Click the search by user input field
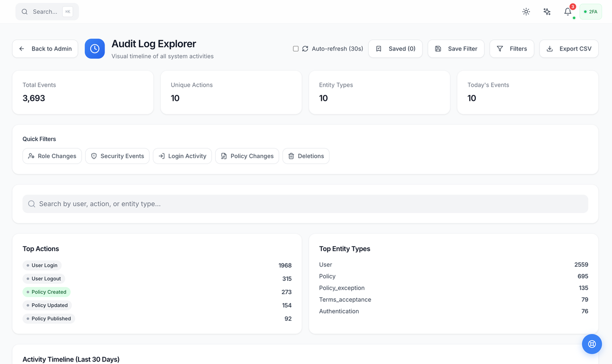612x364 pixels. point(306,203)
